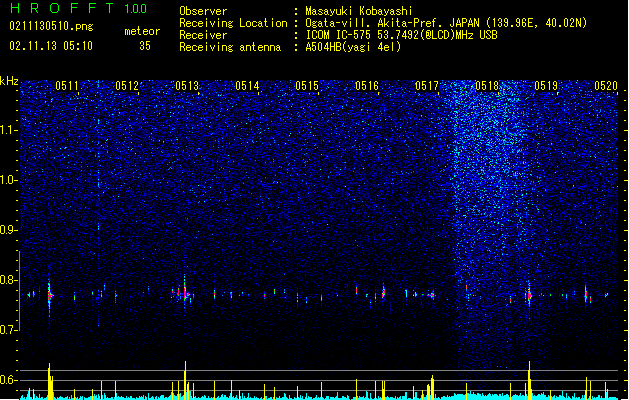Click the bright meteor echo at 0513

185,294
